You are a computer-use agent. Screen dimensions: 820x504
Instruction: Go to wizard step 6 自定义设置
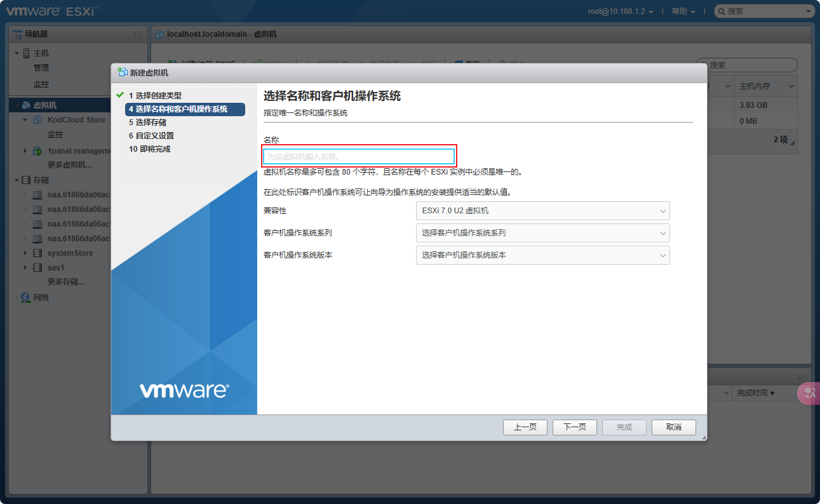(151, 136)
